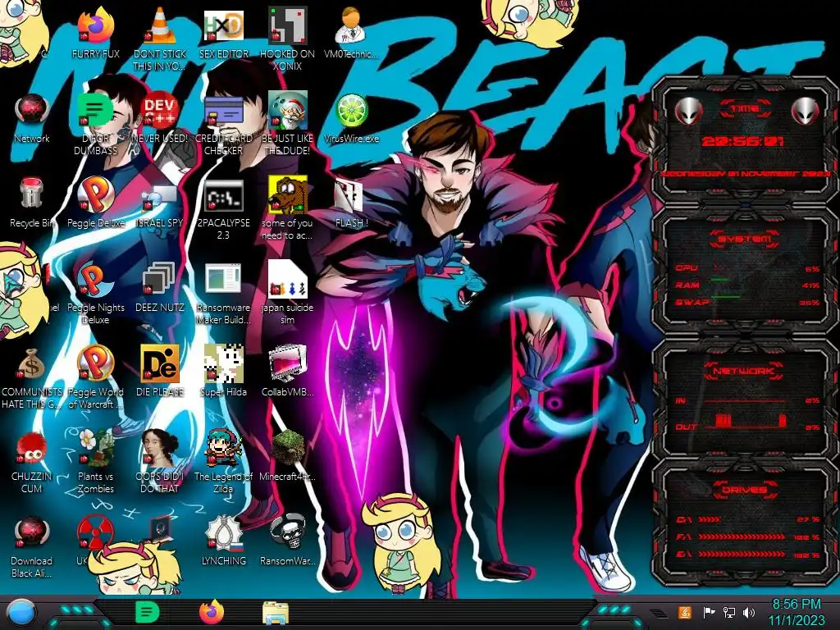Click the Java tray icon

(685, 612)
